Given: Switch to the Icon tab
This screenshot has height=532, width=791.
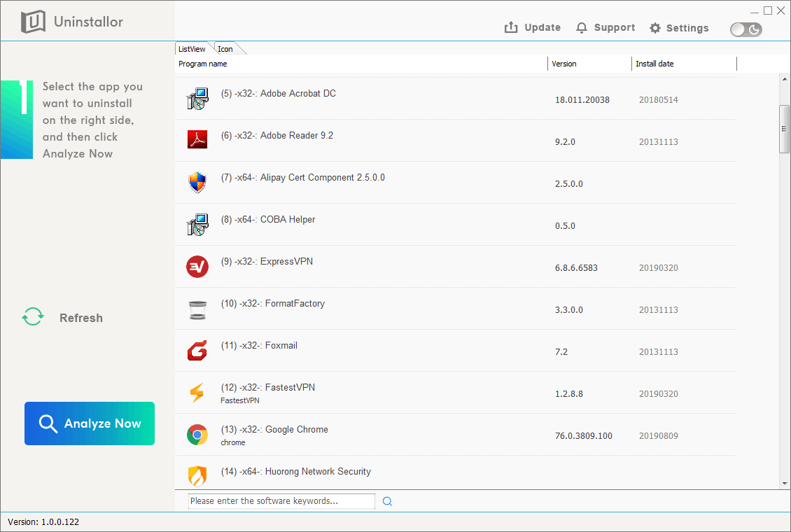Looking at the screenshot, I should click(x=225, y=49).
